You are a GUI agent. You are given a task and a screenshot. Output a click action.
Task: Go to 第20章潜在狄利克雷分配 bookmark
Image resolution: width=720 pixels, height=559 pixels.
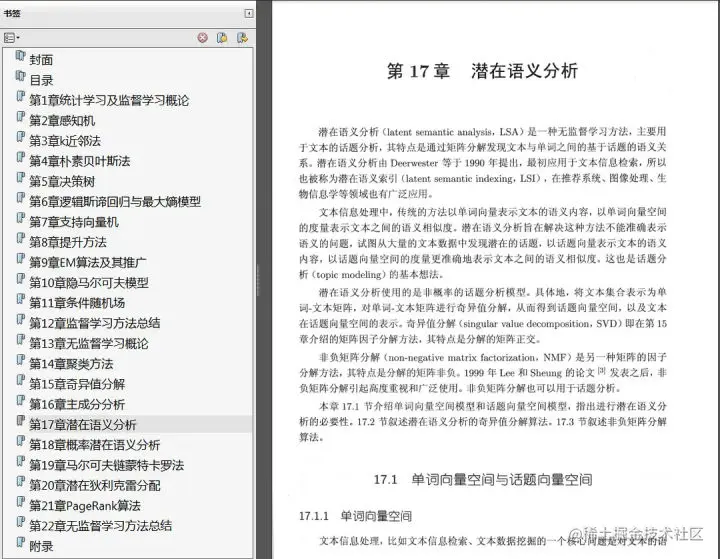click(x=95, y=485)
